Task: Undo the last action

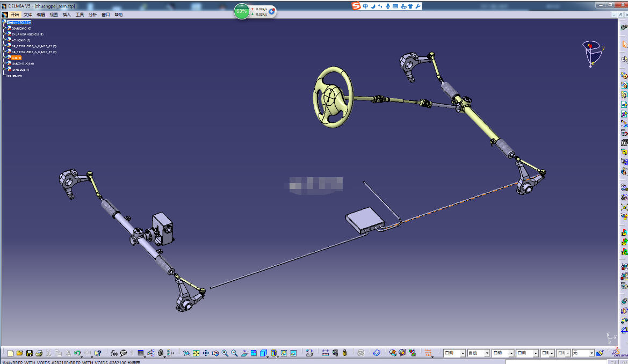Action: pyautogui.click(x=77, y=353)
